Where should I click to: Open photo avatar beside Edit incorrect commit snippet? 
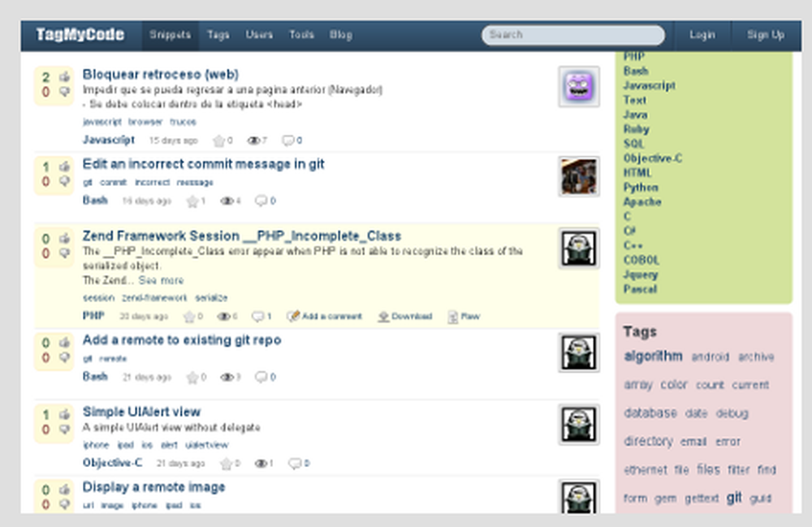(x=579, y=176)
